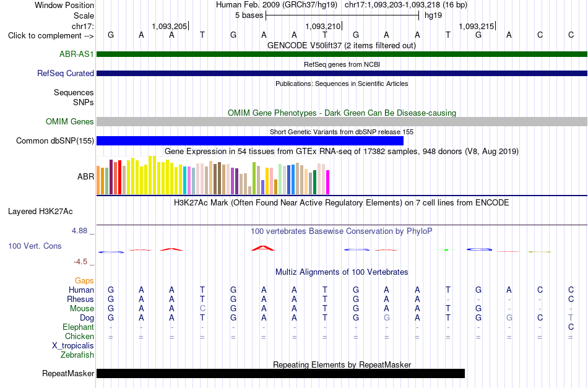Click the 4.88 PhyloP upper scale value

79,231
